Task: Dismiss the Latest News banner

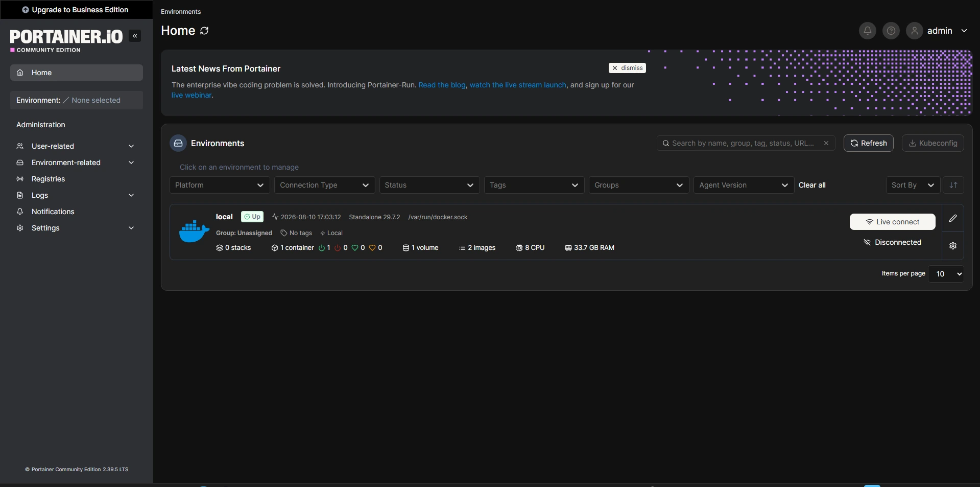Action: (627, 68)
